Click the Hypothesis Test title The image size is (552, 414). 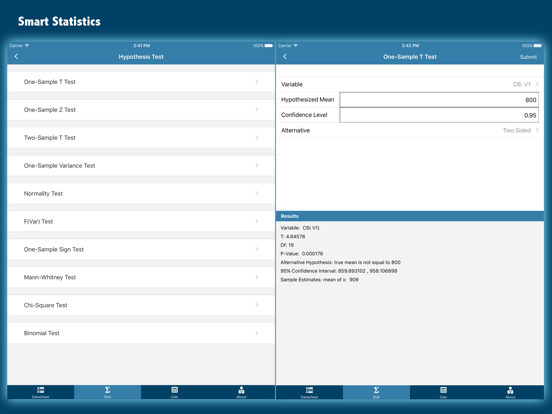[x=141, y=57]
